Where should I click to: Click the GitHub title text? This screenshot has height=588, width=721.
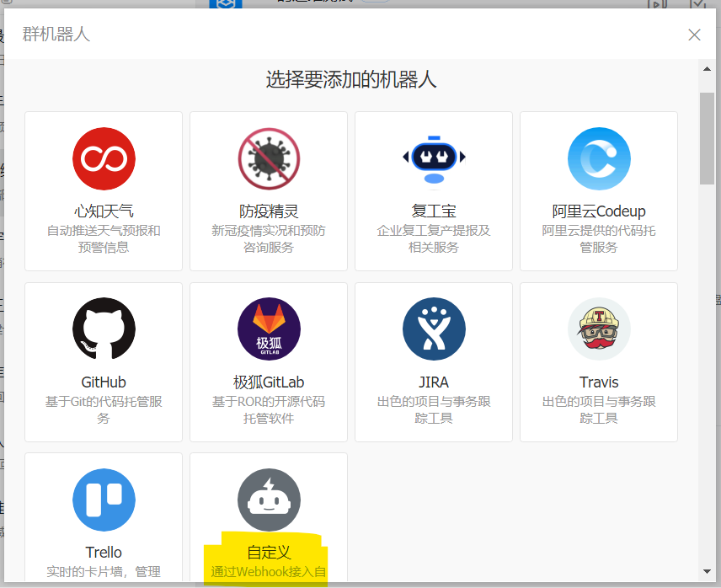(104, 382)
